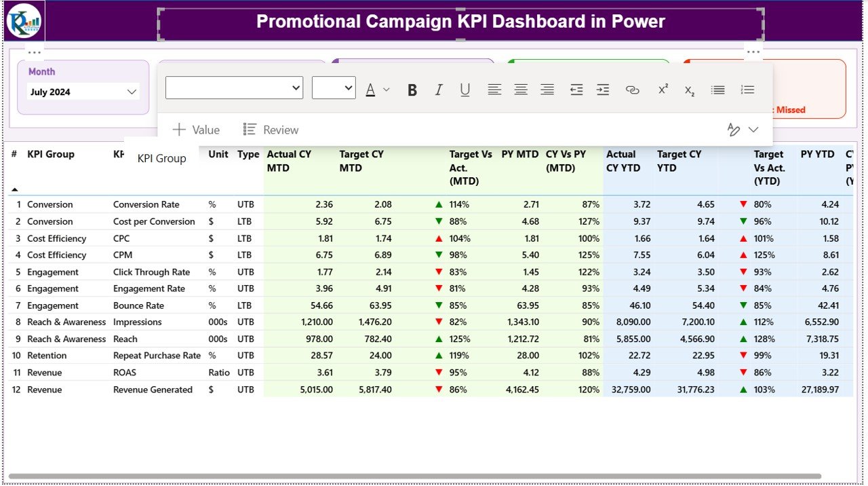This screenshot has width=868, height=486.
Task: Toggle italic formatting
Action: [x=438, y=89]
